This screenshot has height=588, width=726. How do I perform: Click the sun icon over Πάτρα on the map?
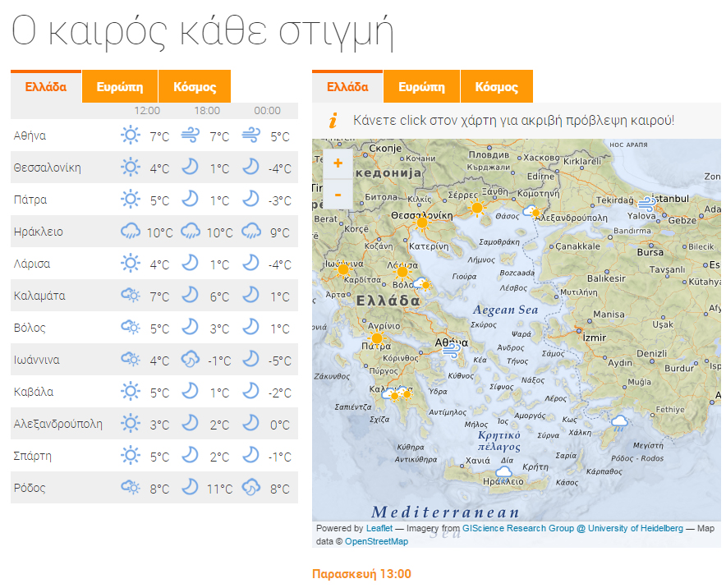point(377,338)
